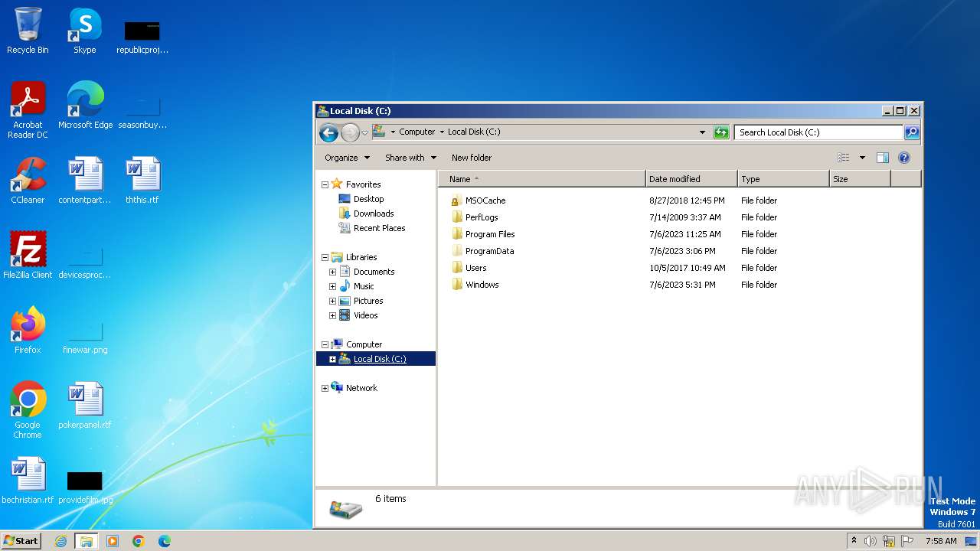Open the address bar history dropdown
Viewport: 980px width, 551px height.
(702, 132)
